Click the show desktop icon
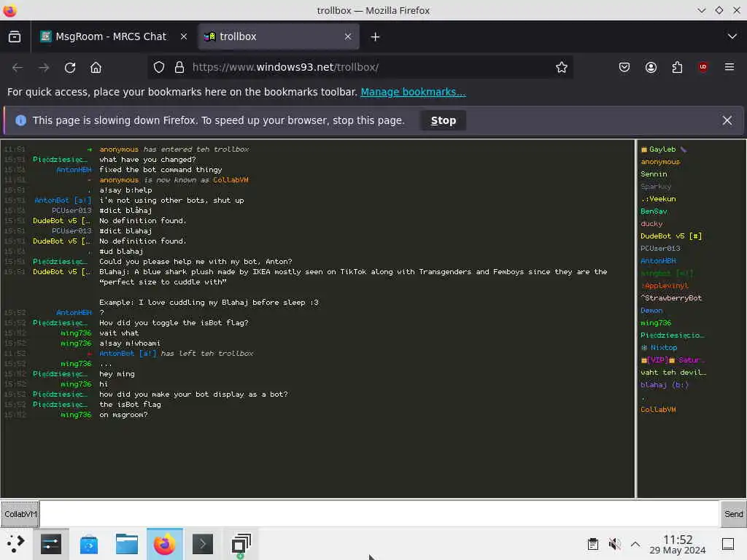The image size is (747, 560). point(728,544)
